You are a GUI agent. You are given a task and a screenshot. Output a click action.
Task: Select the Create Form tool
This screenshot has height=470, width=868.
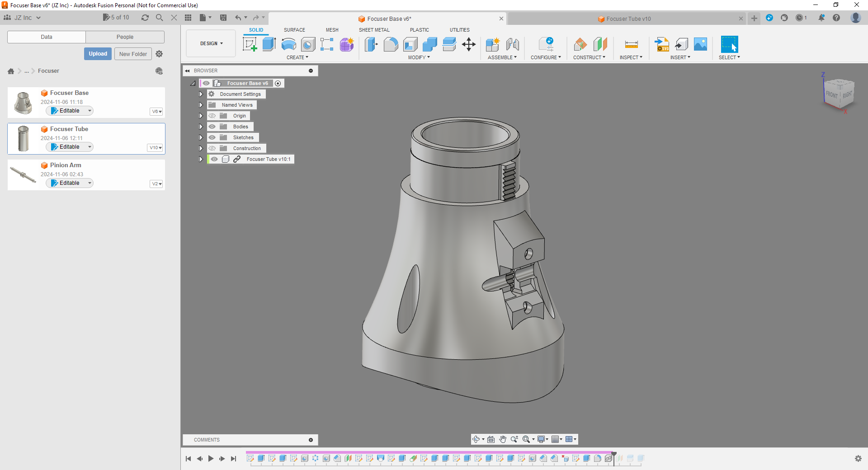[x=347, y=44]
